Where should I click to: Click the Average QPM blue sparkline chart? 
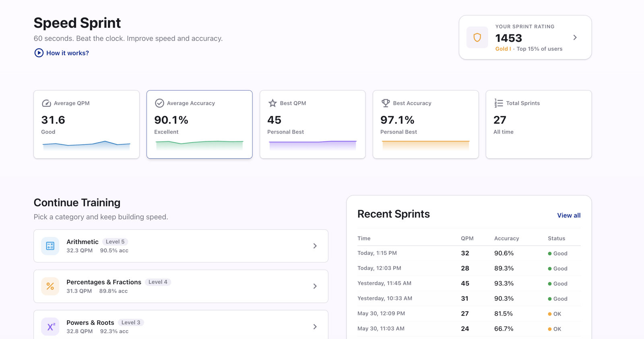(x=87, y=145)
